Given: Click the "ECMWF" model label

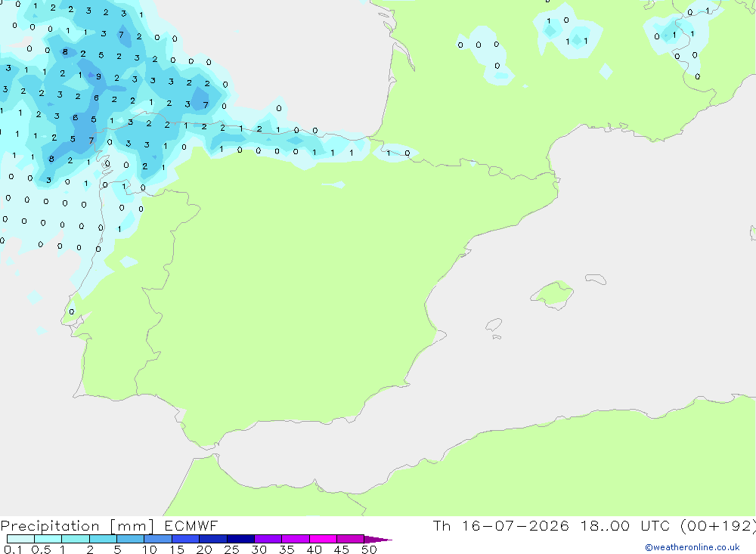Looking at the screenshot, I should click(x=191, y=525).
